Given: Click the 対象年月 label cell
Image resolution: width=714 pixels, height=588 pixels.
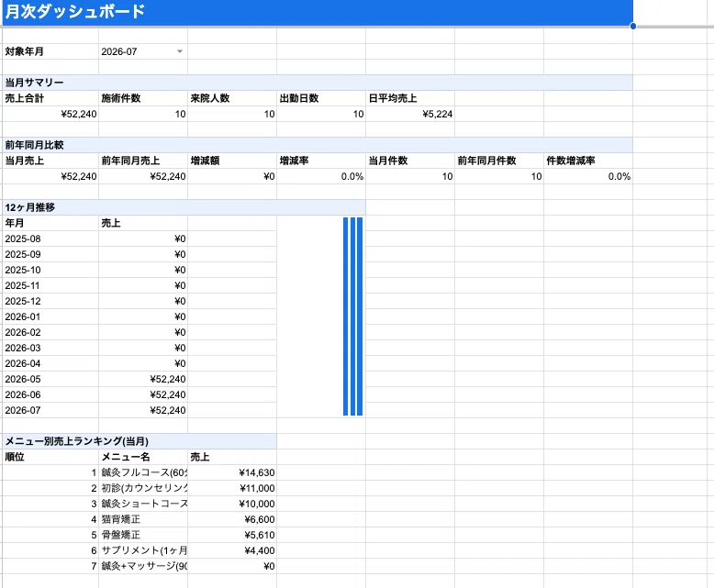Looking at the screenshot, I should point(50,51).
